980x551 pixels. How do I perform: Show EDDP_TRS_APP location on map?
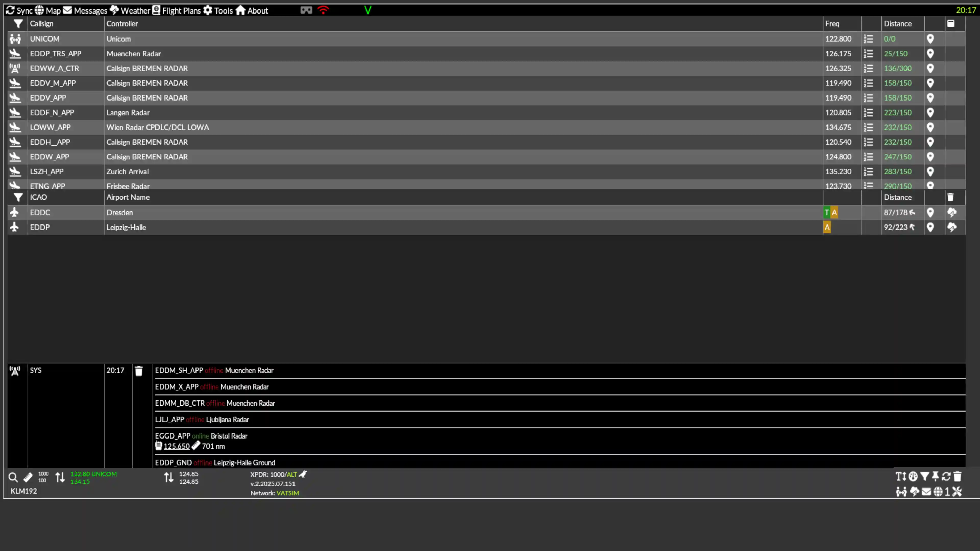click(930, 54)
